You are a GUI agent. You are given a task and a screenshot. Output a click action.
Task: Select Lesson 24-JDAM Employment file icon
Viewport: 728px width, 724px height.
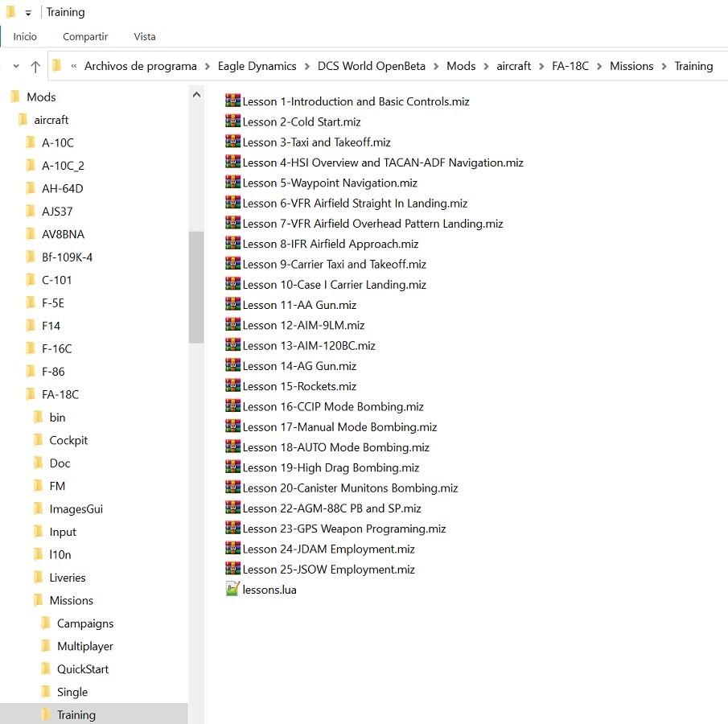click(232, 548)
